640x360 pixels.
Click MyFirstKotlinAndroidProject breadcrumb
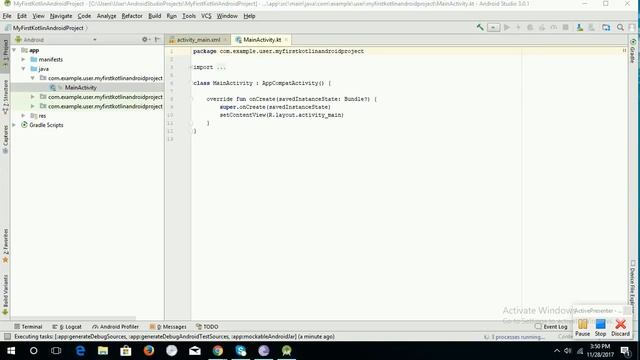click(x=48, y=28)
